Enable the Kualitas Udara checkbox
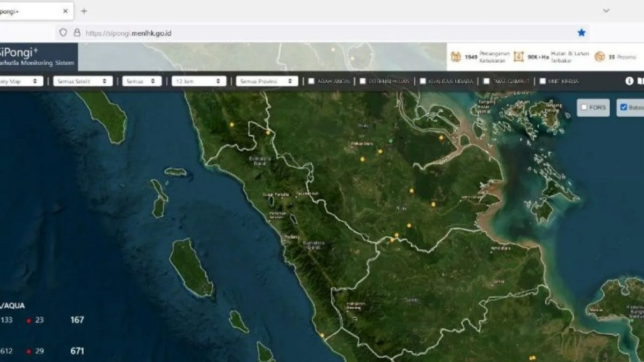 click(423, 81)
